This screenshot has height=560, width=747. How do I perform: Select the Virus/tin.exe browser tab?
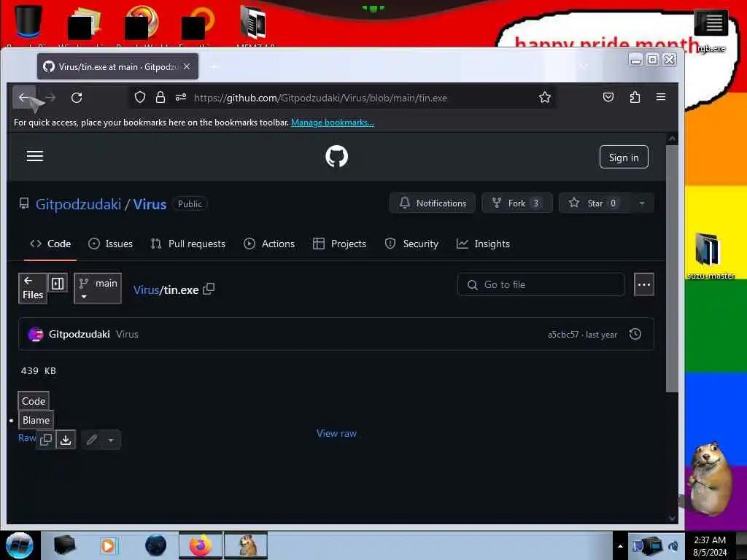[117, 66]
